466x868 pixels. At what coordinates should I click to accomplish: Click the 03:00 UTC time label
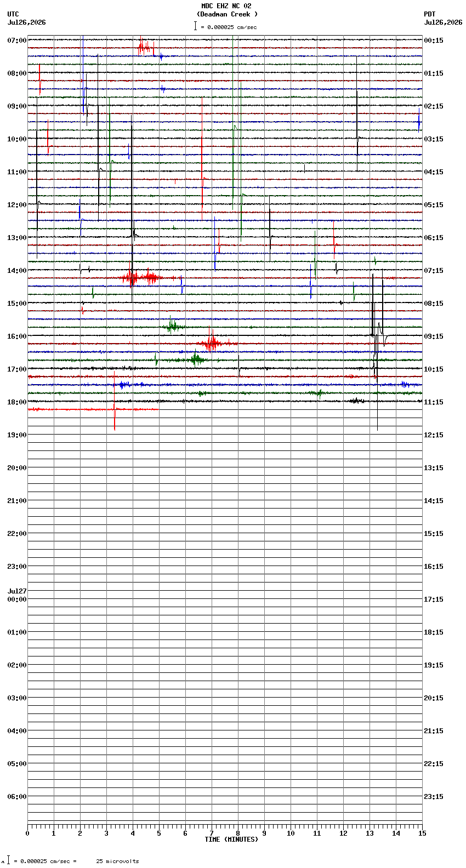pos(17,698)
